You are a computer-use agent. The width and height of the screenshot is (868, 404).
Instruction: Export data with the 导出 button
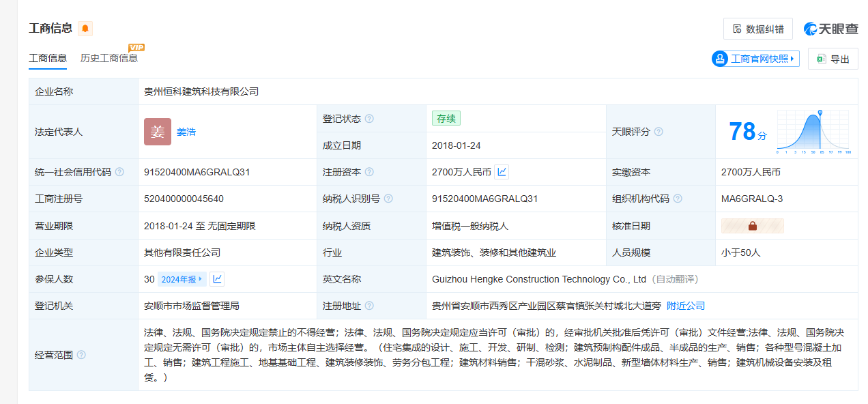coord(833,59)
